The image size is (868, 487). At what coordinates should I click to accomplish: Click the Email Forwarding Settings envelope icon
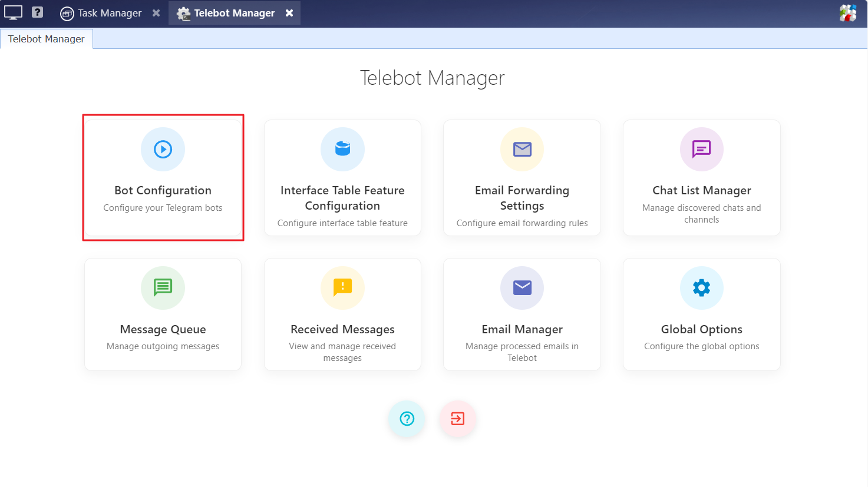(522, 149)
